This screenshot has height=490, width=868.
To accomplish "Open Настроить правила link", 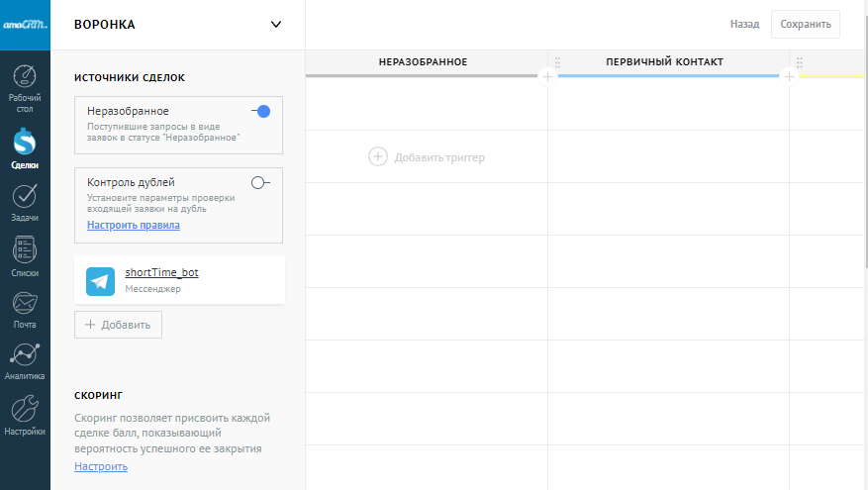I will click(134, 225).
